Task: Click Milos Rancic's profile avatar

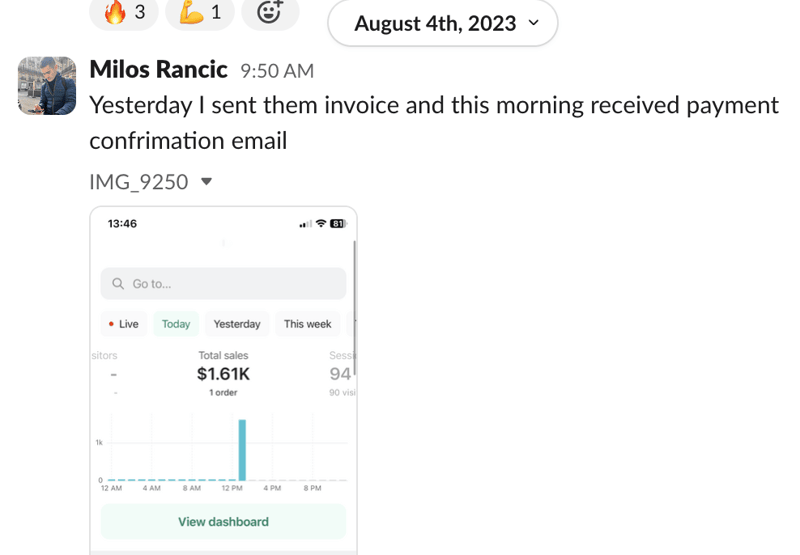Action: (x=47, y=86)
